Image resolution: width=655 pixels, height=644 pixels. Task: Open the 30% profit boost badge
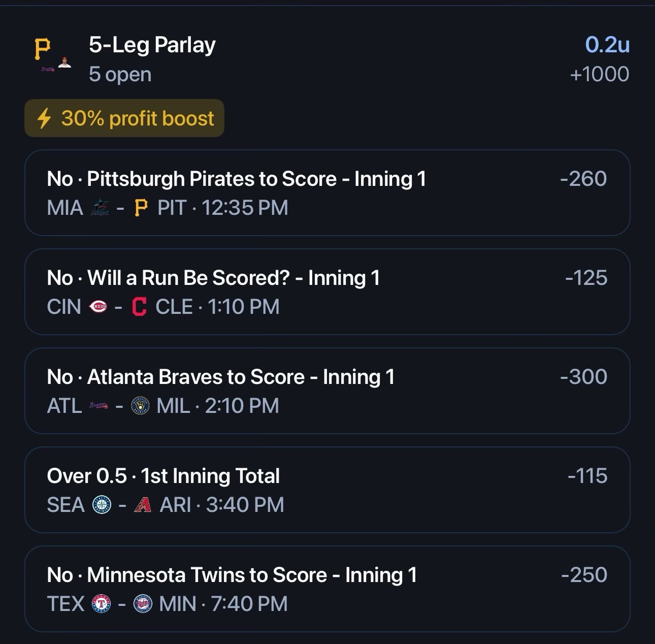pos(124,118)
